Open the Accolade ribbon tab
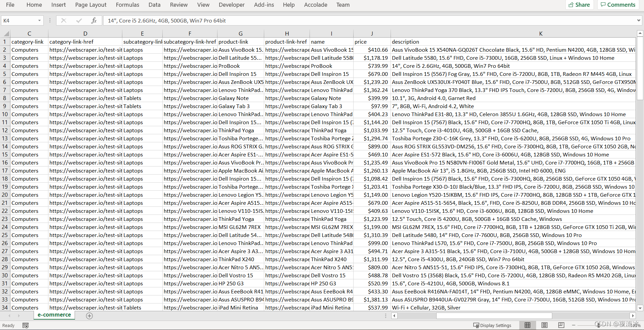Viewport: 644px width, 330px height. (x=316, y=5)
